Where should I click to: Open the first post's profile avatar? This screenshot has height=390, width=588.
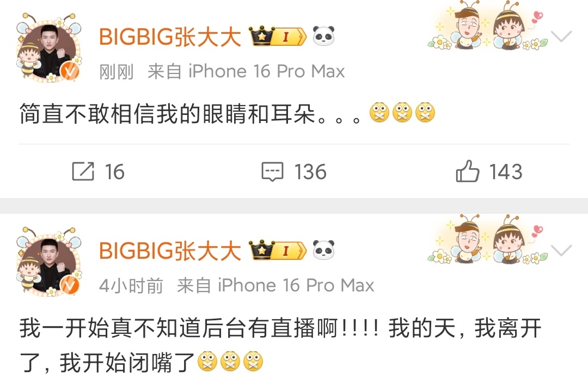pyautogui.click(x=49, y=47)
